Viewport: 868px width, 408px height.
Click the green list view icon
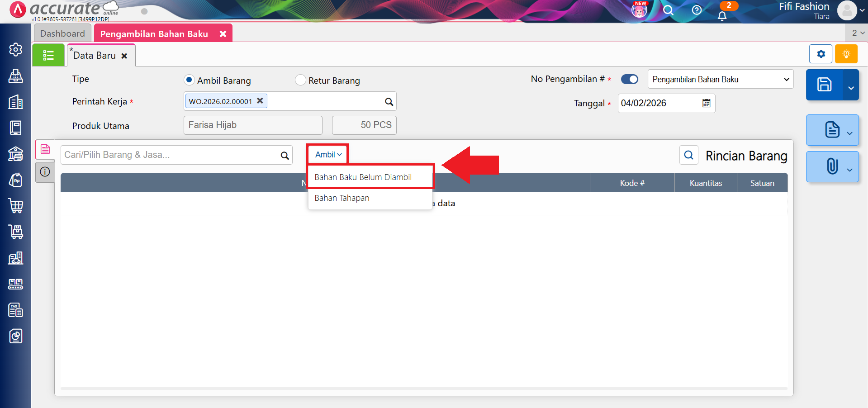click(x=48, y=55)
